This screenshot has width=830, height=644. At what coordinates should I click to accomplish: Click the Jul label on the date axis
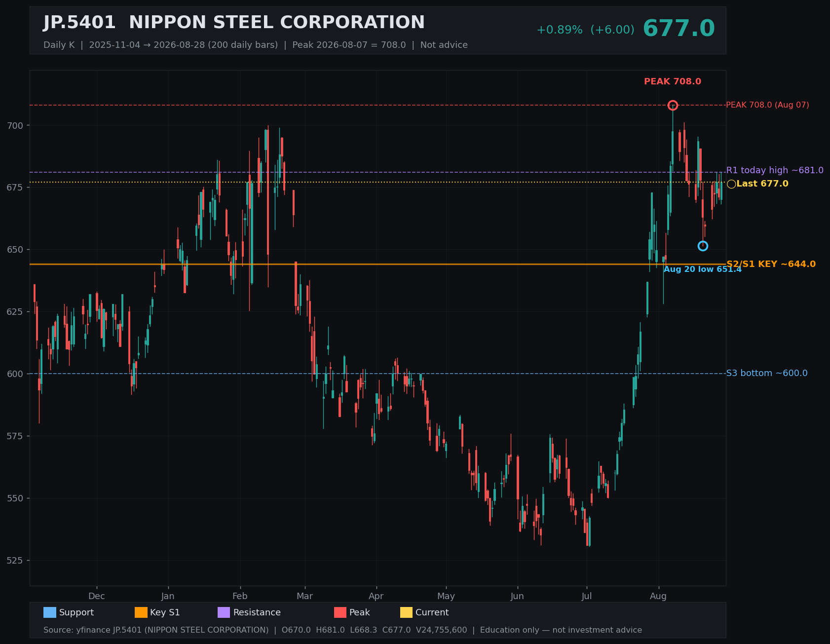coord(587,596)
